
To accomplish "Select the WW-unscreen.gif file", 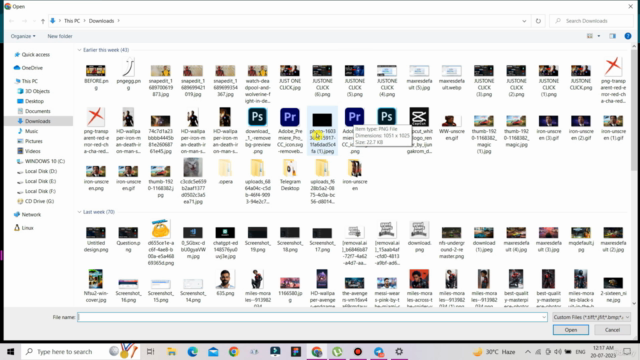I will click(x=451, y=127).
